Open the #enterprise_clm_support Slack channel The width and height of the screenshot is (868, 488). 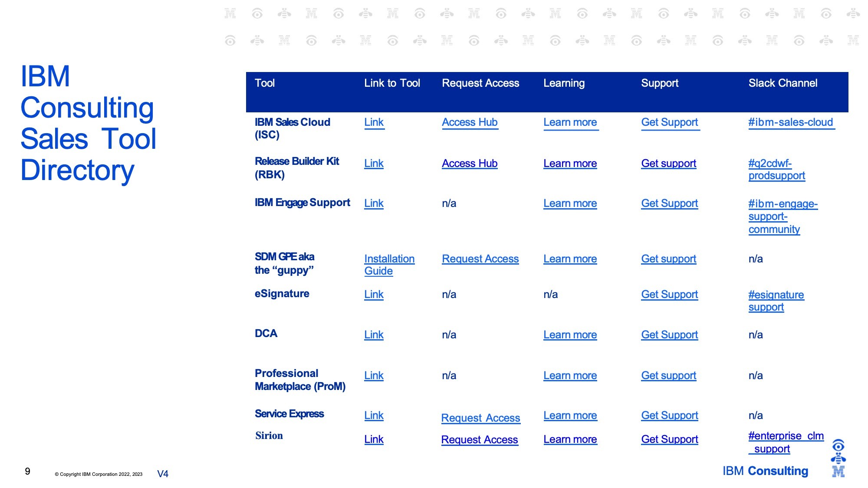(x=786, y=436)
